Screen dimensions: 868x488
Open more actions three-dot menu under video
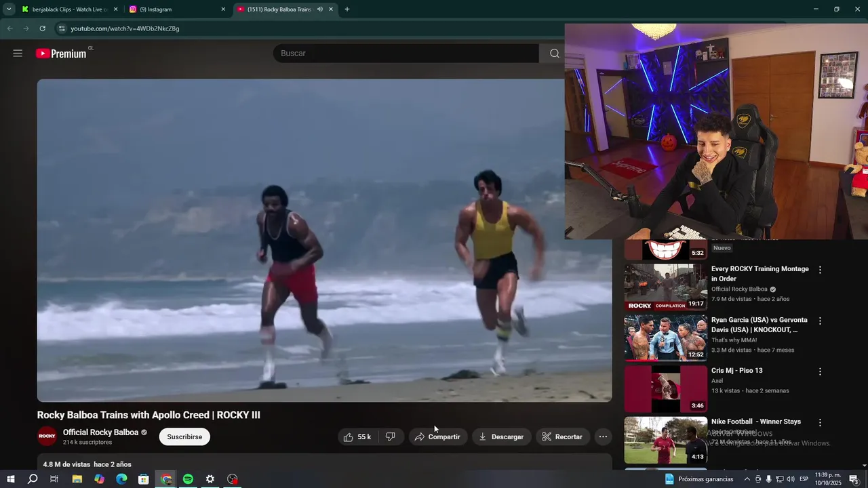pyautogui.click(x=603, y=437)
